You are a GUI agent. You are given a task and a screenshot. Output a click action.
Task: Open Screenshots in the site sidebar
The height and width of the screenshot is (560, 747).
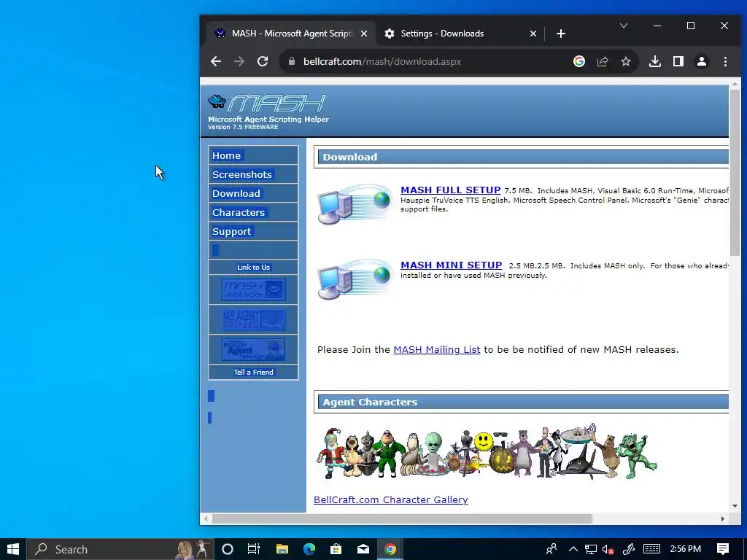coord(242,175)
